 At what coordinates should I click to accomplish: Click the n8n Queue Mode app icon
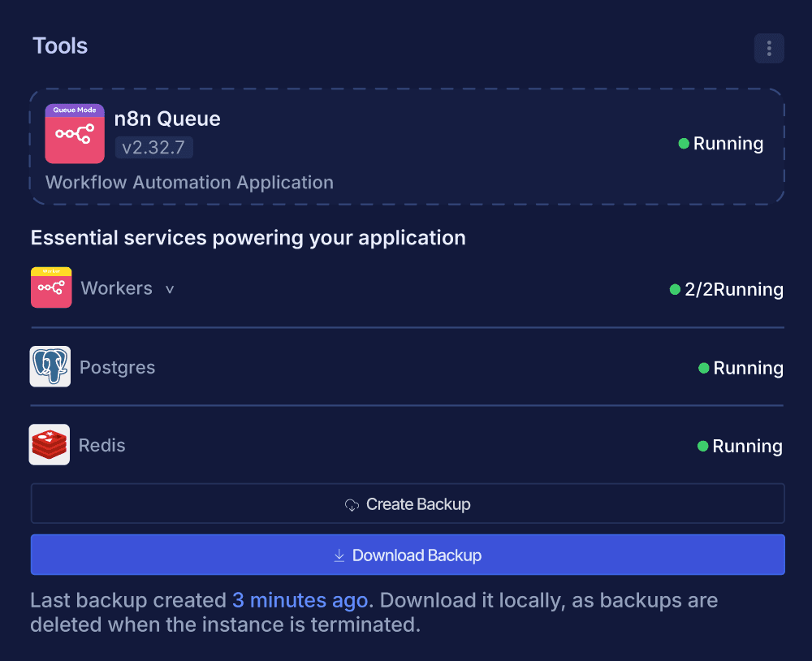click(75, 134)
